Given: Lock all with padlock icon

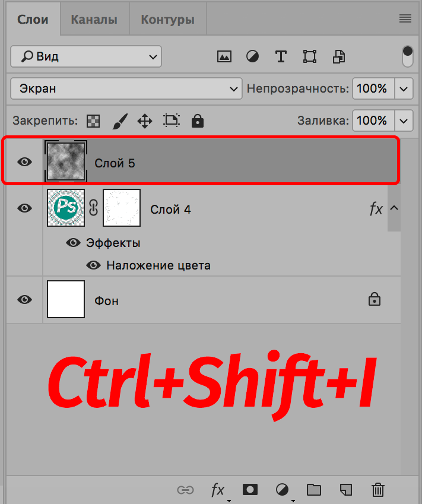Looking at the screenshot, I should click(x=197, y=121).
